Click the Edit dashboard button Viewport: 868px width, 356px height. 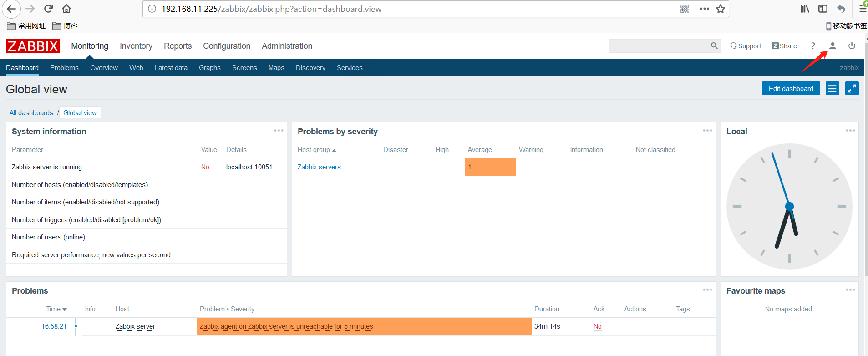791,89
